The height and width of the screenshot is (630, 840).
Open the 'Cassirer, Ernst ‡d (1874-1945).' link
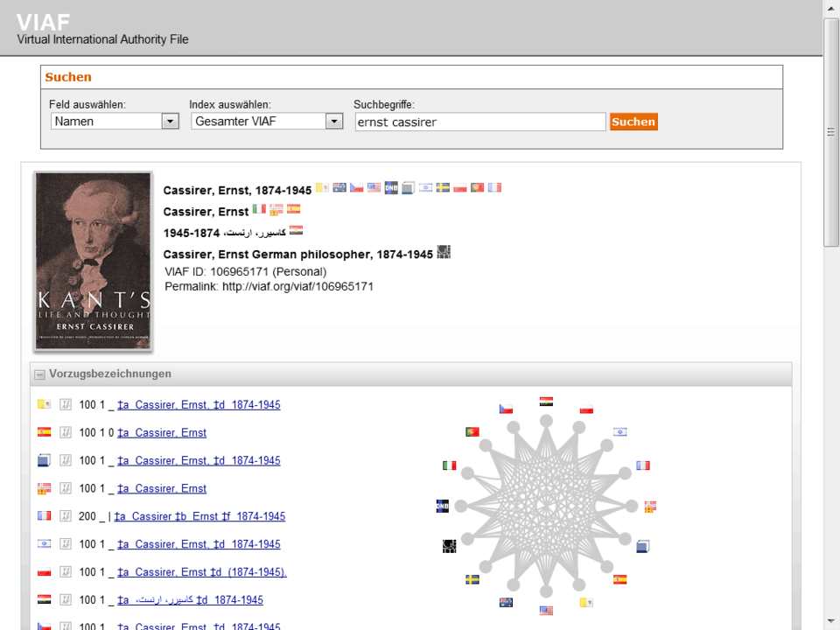(201, 572)
